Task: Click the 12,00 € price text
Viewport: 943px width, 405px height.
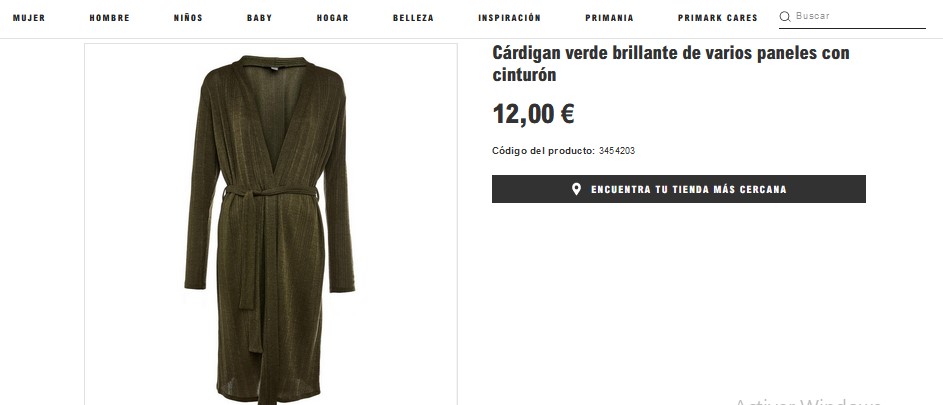Action: (x=533, y=114)
